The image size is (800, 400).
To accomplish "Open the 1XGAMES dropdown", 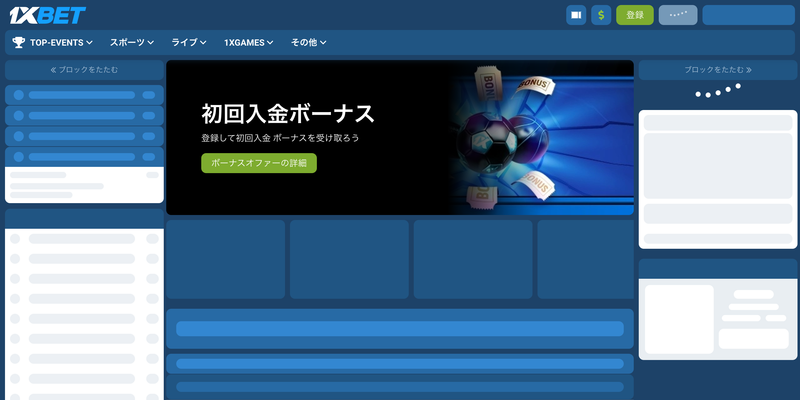I will point(248,43).
